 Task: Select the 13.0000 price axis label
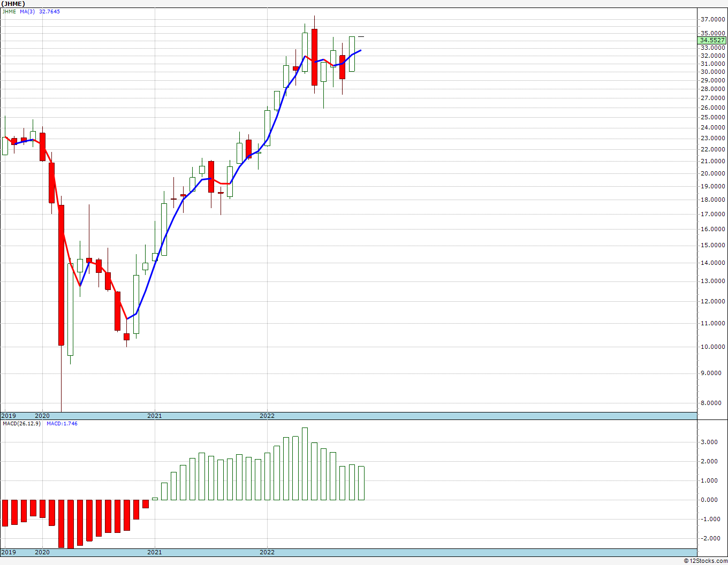[714, 281]
